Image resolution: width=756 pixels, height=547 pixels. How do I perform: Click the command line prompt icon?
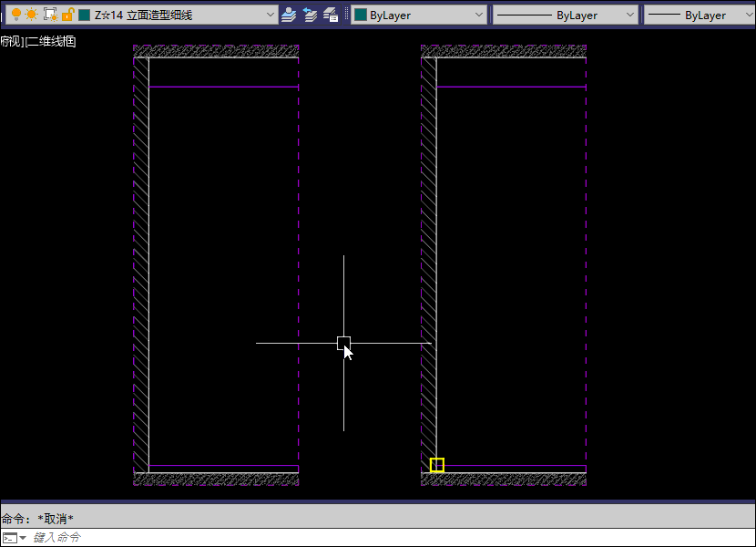point(10,538)
